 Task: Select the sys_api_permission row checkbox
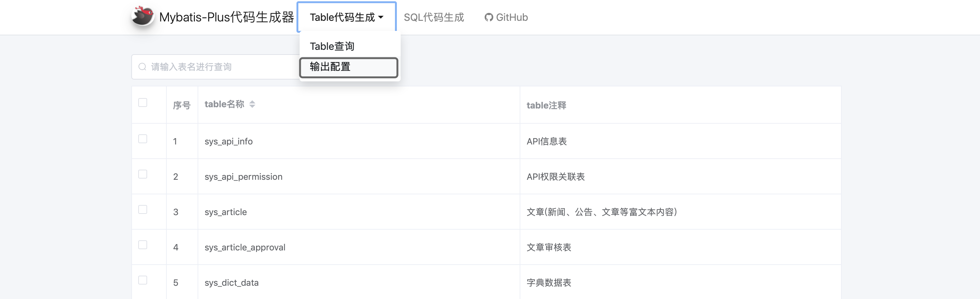click(143, 174)
